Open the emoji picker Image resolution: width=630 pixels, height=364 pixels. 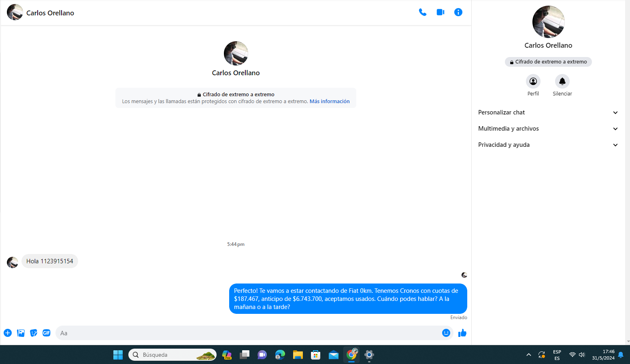pos(446,333)
